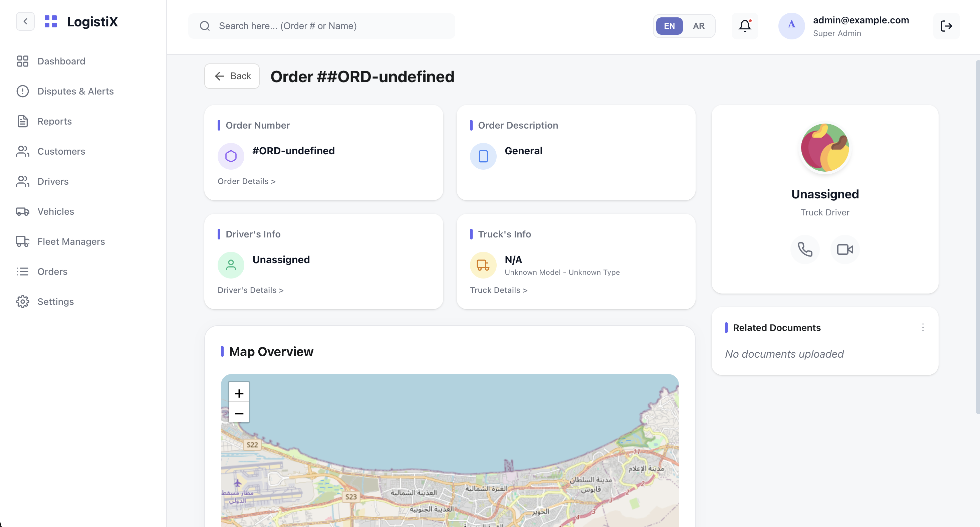This screenshot has height=527, width=980.
Task: Click the search magnifier icon
Action: tap(205, 26)
